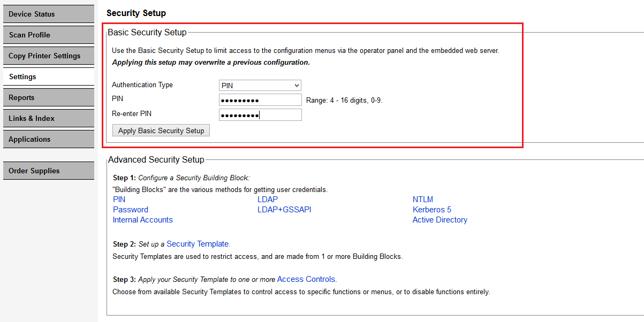Select the PIN building block link
Viewport: 644px width, 322px height.
click(x=119, y=199)
